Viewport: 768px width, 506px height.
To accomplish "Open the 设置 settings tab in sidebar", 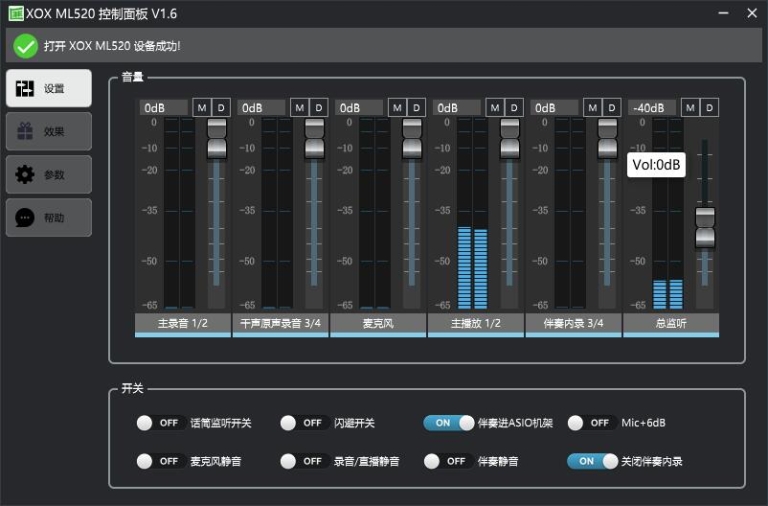I will point(48,88).
